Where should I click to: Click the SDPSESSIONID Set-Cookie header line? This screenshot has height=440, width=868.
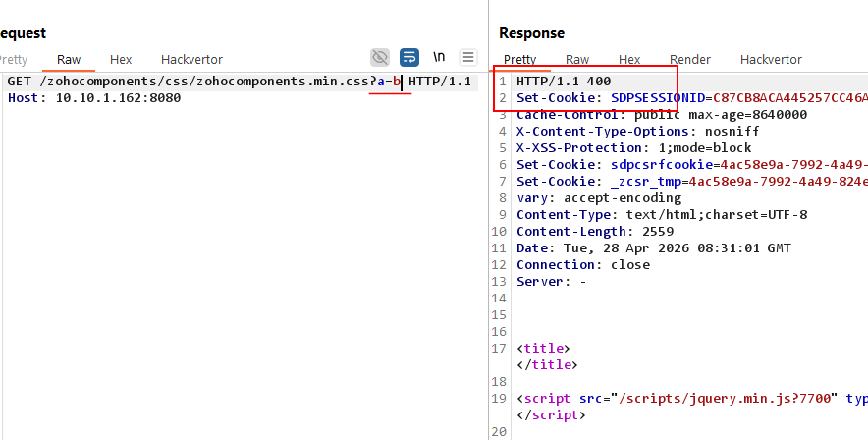pos(692,98)
